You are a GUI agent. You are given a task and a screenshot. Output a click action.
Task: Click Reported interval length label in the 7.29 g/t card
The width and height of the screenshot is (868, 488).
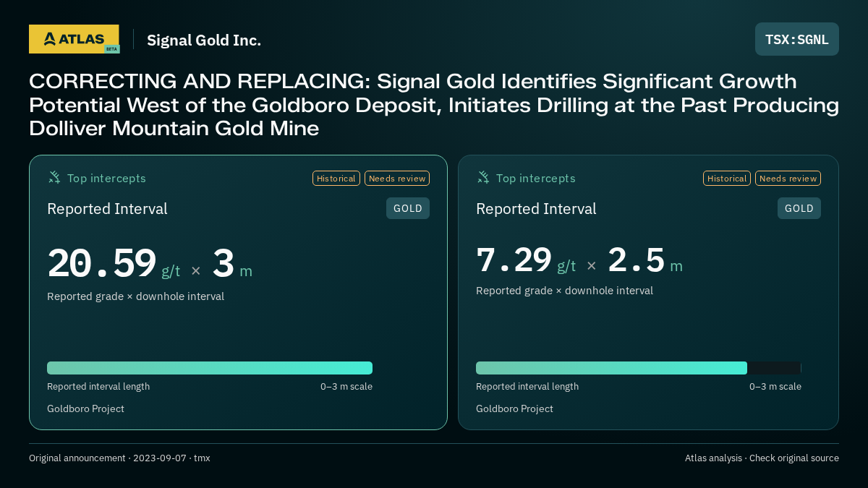tap(527, 386)
